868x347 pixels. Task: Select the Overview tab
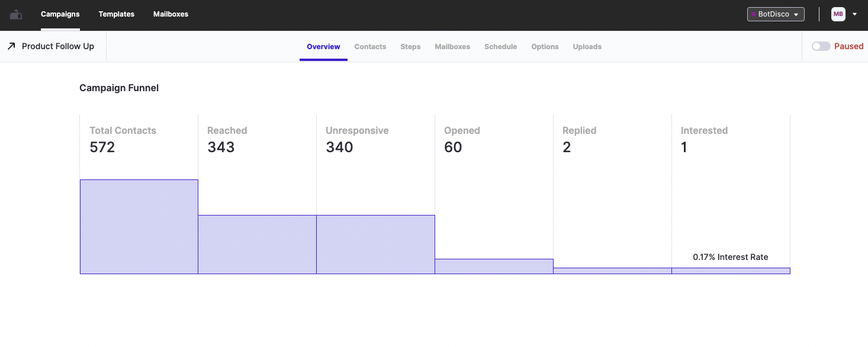(323, 47)
